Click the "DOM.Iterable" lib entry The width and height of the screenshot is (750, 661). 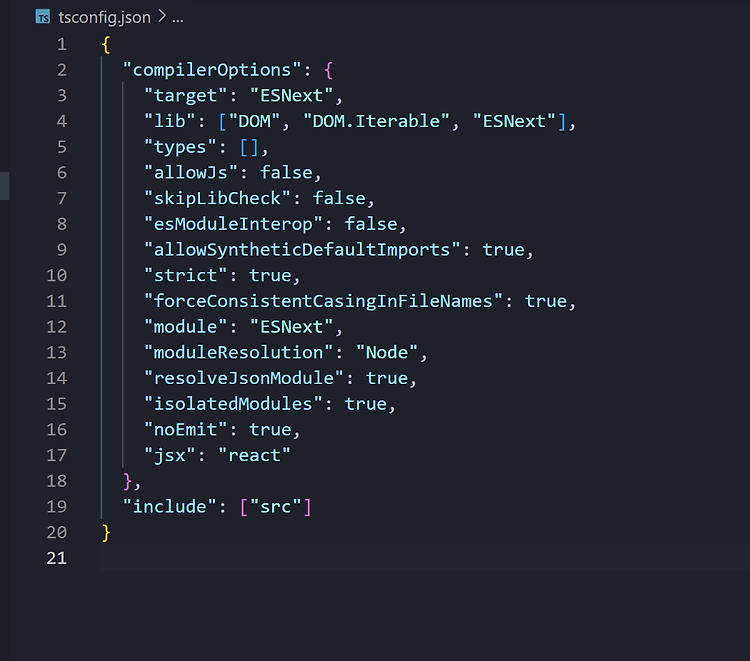[376, 121]
